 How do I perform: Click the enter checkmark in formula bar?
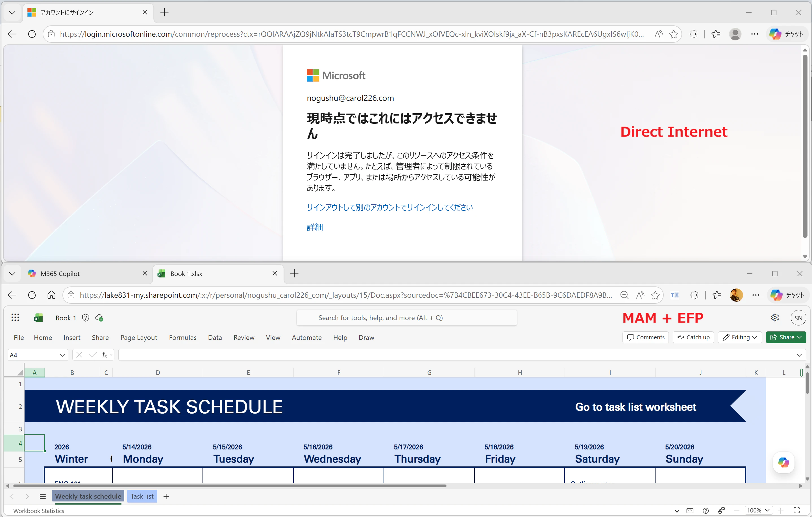point(93,355)
